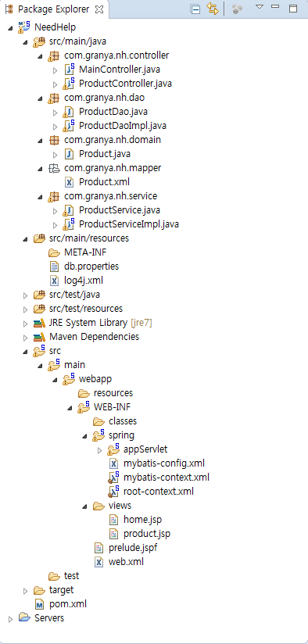
Task: Collapse com.granya.nh.service package
Action: point(40,196)
